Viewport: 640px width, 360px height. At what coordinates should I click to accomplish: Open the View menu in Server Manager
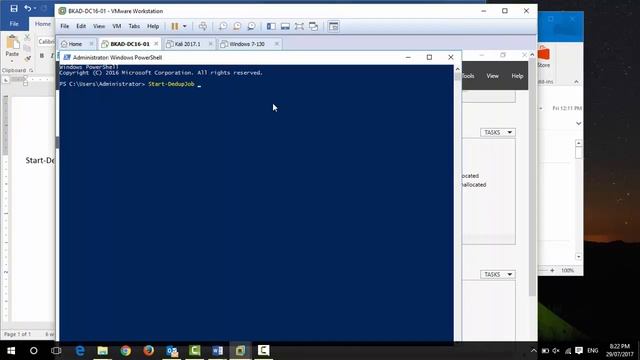492,76
